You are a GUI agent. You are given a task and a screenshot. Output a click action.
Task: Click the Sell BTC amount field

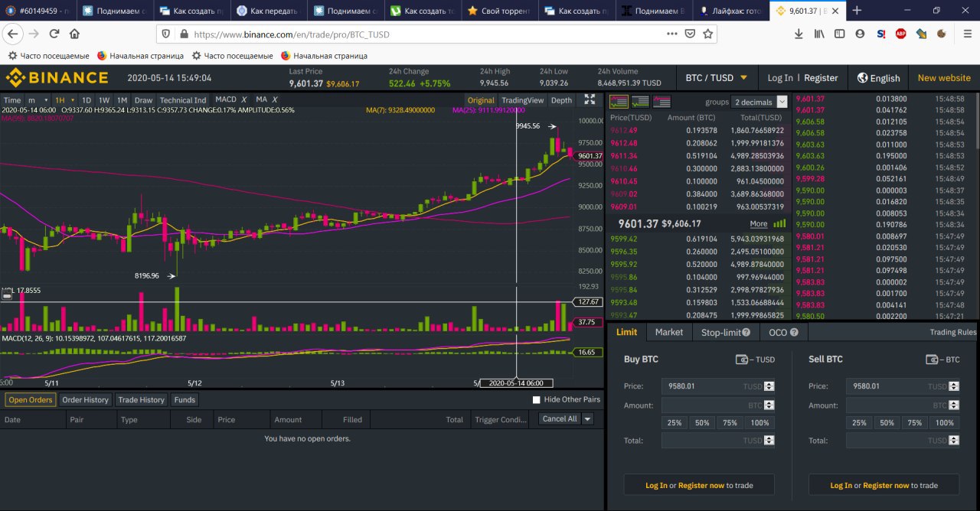click(x=903, y=405)
